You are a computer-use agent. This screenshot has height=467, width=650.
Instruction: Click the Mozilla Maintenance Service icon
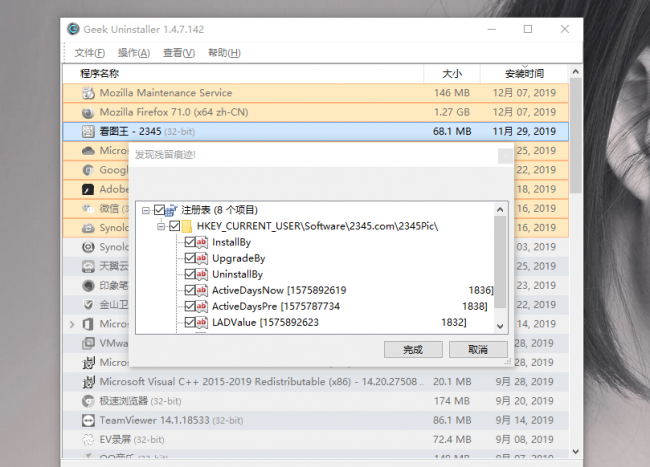[88, 93]
